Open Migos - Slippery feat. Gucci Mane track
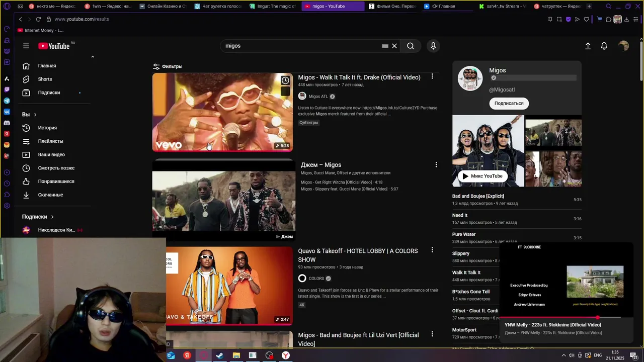Image resolution: width=644 pixels, height=362 pixels. [350, 189]
